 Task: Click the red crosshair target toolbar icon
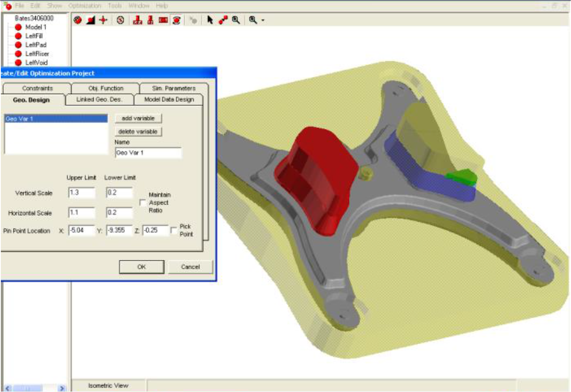pos(103,20)
